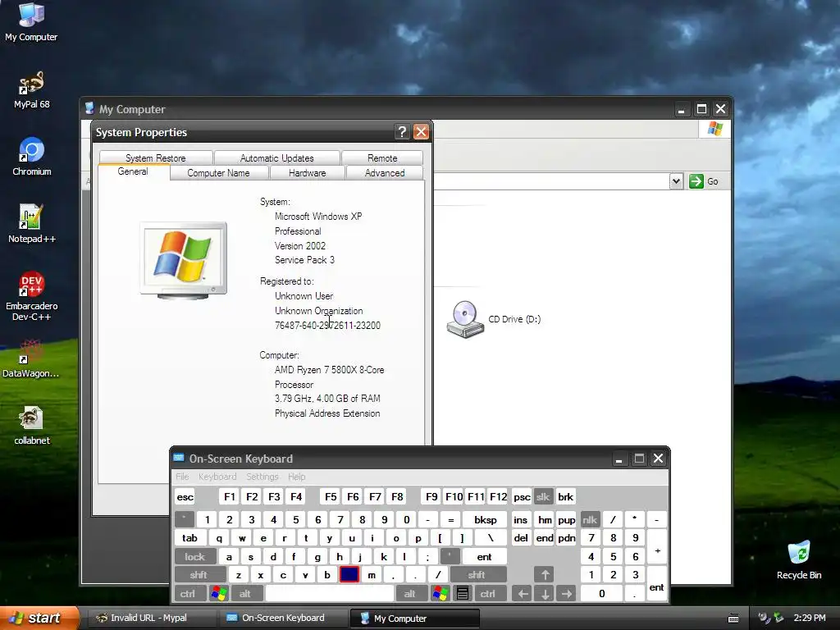The image size is (840, 630).
Task: Click the numpad plus key
Action: (657, 547)
